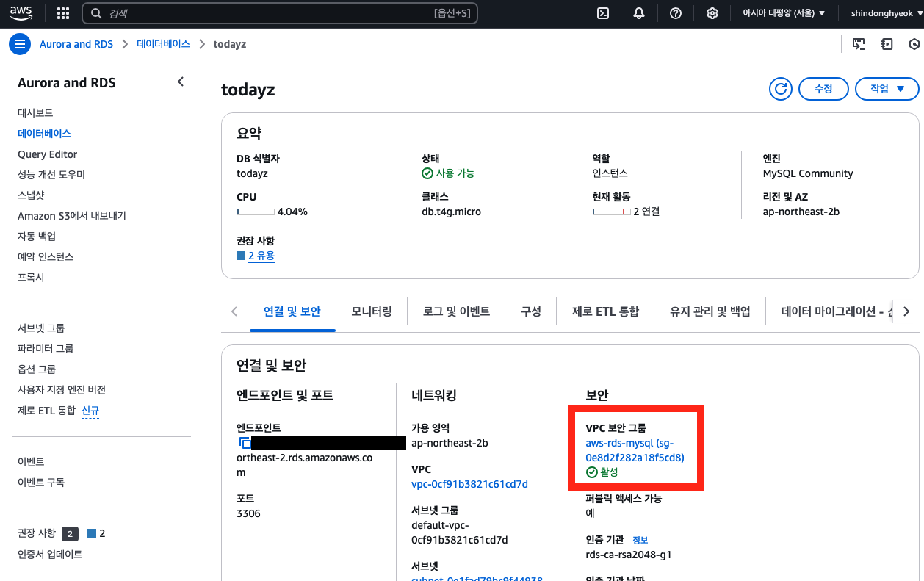The height and width of the screenshot is (581, 924).
Task: Click the 현재 활동 2 연결 bar
Action: click(x=612, y=212)
